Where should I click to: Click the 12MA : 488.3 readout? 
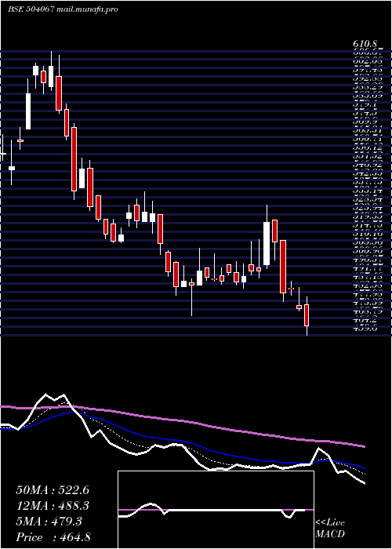point(53,506)
